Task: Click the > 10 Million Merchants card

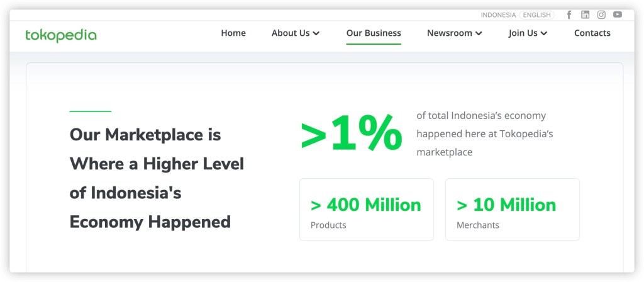Action: (512, 210)
